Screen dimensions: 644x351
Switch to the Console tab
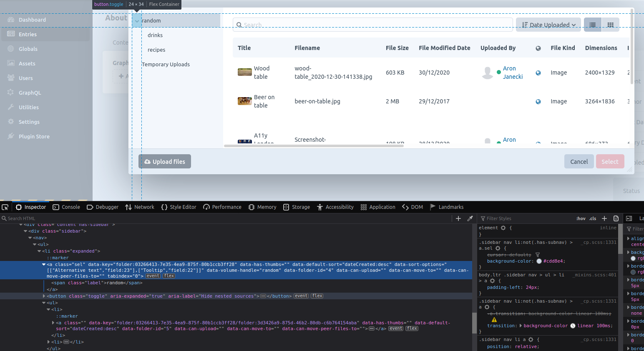71,207
